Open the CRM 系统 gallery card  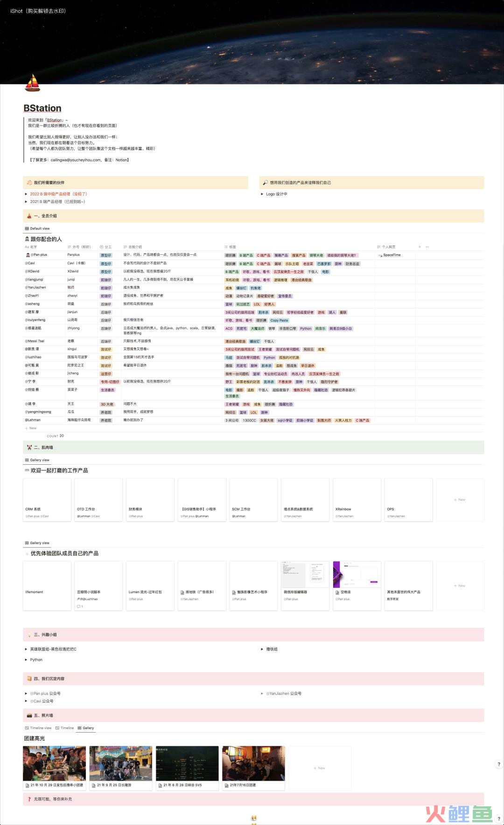[47, 500]
